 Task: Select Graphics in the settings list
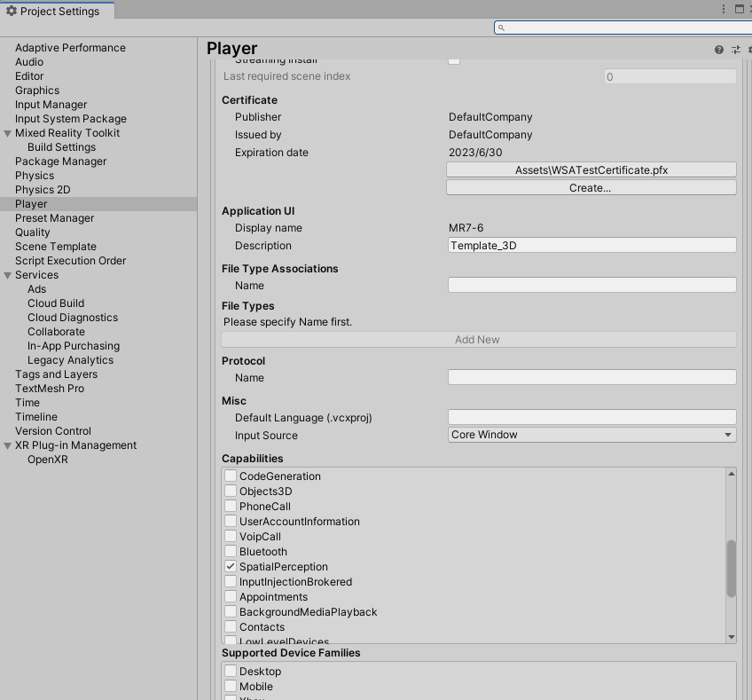coord(37,90)
